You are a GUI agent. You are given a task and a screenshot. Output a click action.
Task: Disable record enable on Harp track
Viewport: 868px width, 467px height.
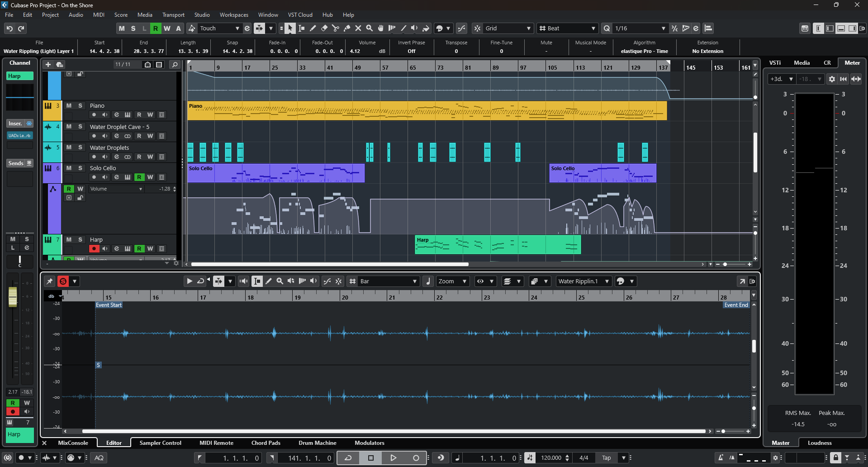[94, 248]
